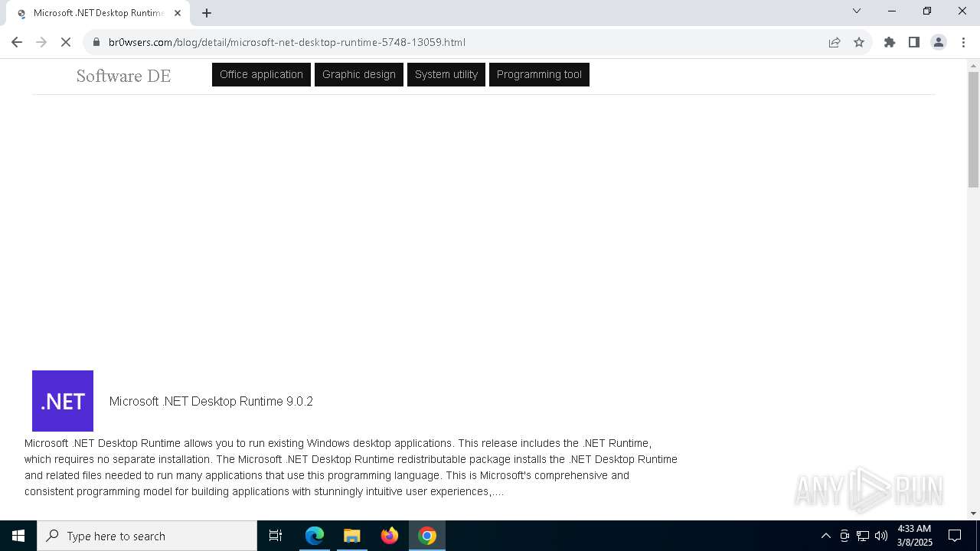Screen dimensions: 980x551
Task: Click the article description paragraph
Action: pyautogui.click(x=351, y=467)
